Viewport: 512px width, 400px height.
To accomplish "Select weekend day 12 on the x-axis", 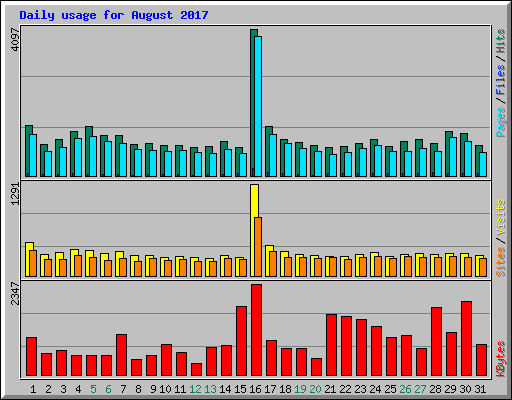I will pos(195,389).
